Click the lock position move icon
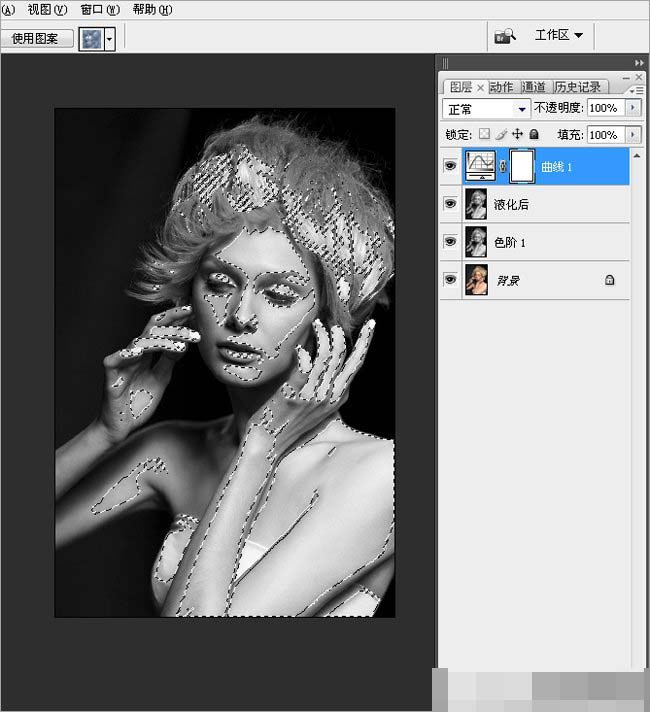This screenshot has width=650, height=712. pos(517,134)
